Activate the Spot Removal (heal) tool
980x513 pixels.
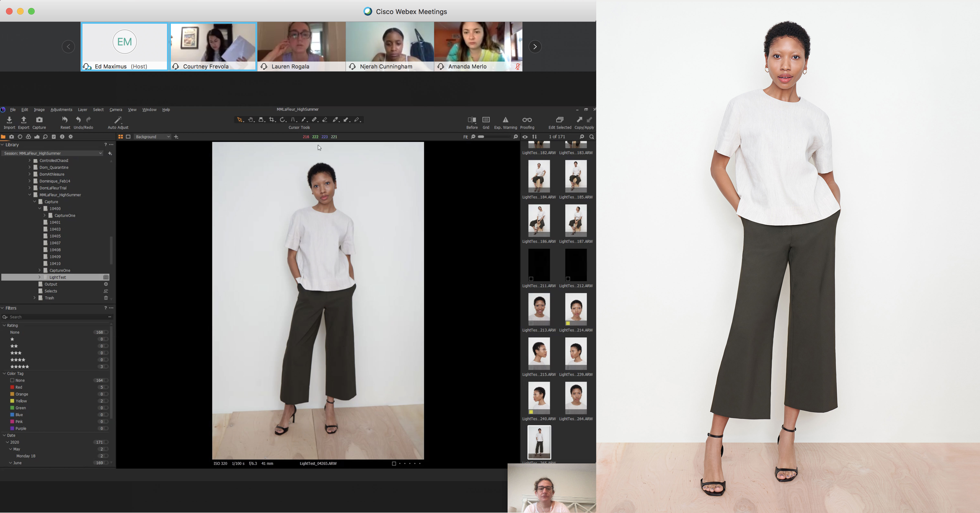314,120
